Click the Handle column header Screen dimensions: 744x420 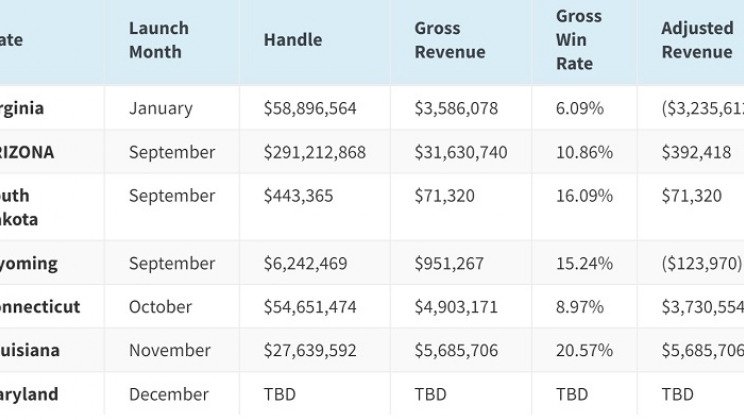(x=293, y=40)
